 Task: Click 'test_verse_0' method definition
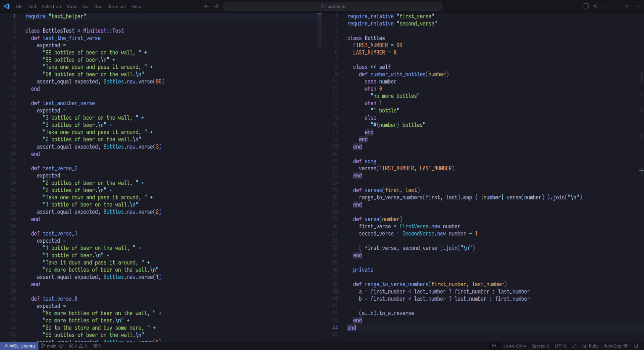pos(60,299)
